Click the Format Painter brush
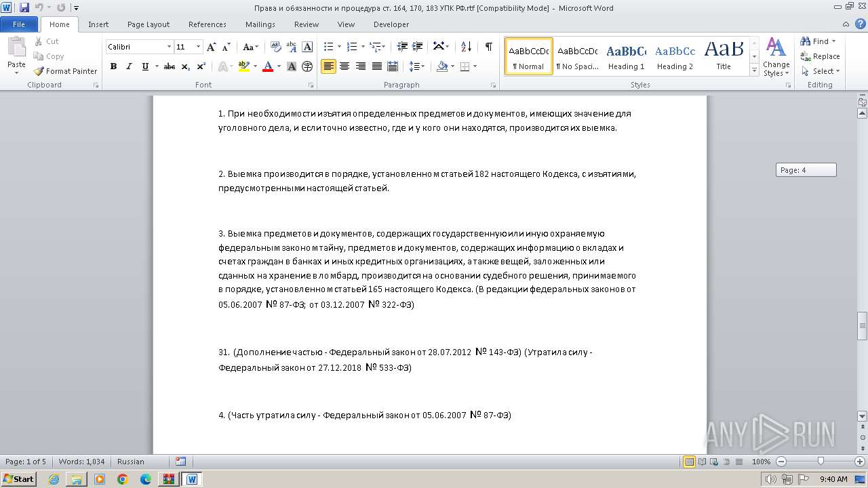The image size is (868, 488). point(39,71)
